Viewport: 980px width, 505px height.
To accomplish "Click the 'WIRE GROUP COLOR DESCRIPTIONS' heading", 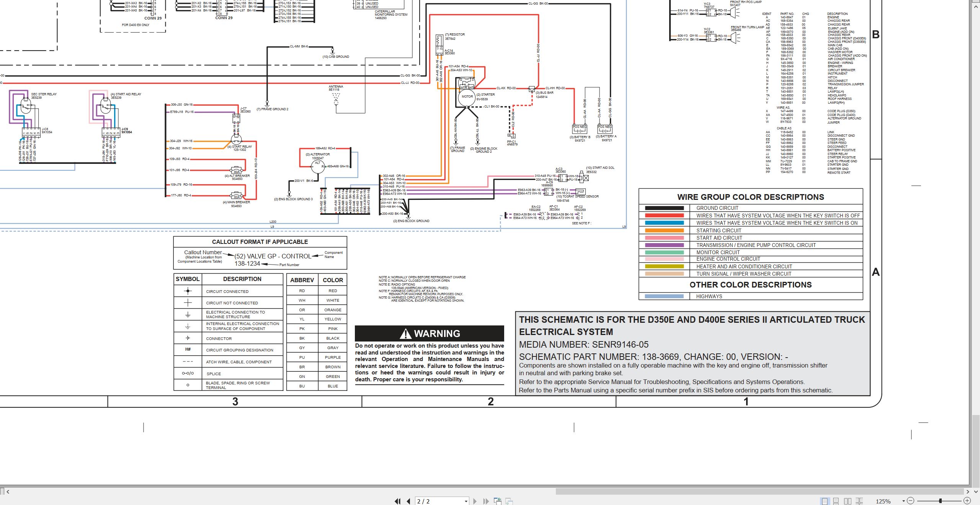I will pyautogui.click(x=750, y=197).
